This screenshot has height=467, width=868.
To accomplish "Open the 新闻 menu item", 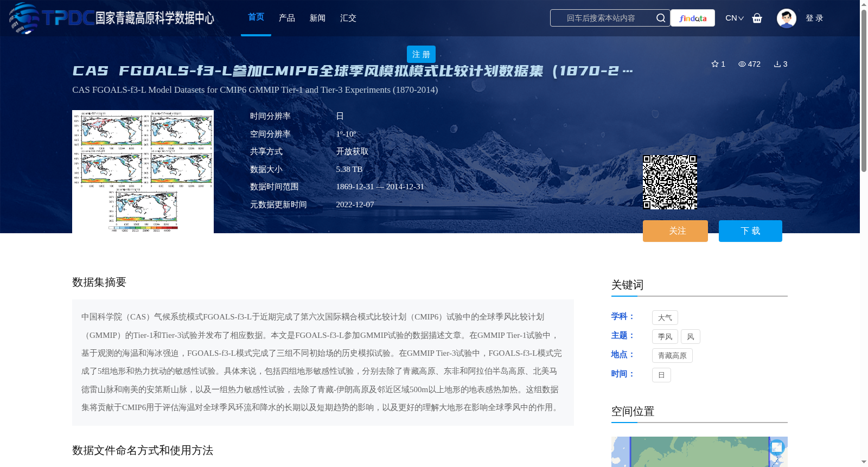I will point(317,18).
